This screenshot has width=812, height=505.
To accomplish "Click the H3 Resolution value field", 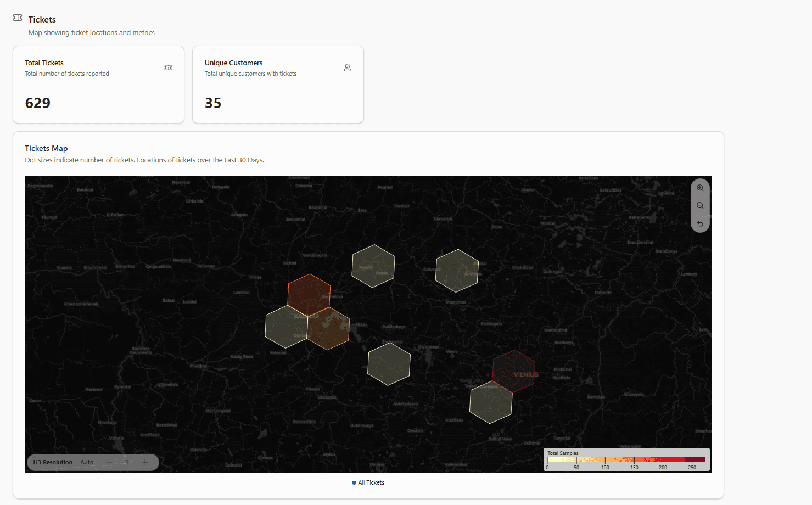I will 127,462.
